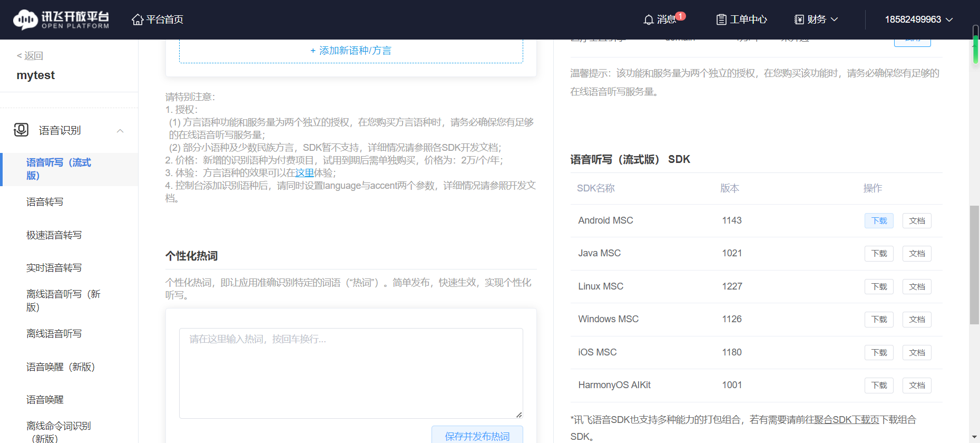Click 添加新语种/方言 button
The height and width of the screenshot is (443, 980).
[x=351, y=51]
